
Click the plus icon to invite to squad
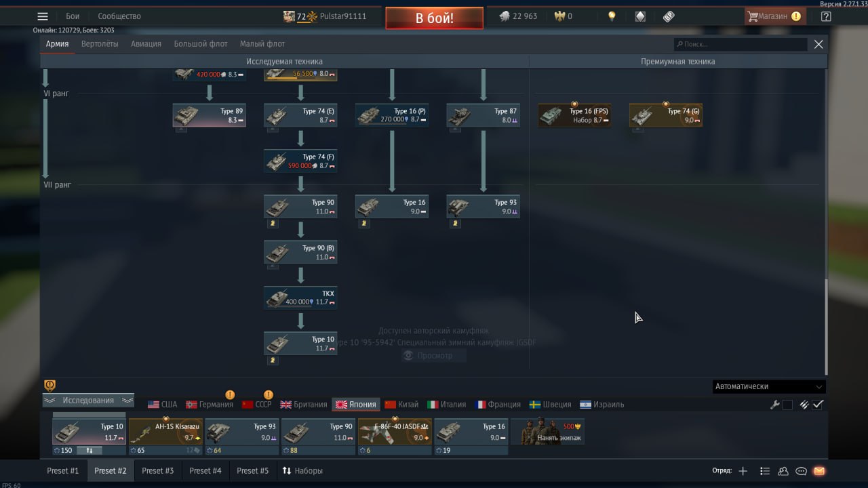pos(743,471)
